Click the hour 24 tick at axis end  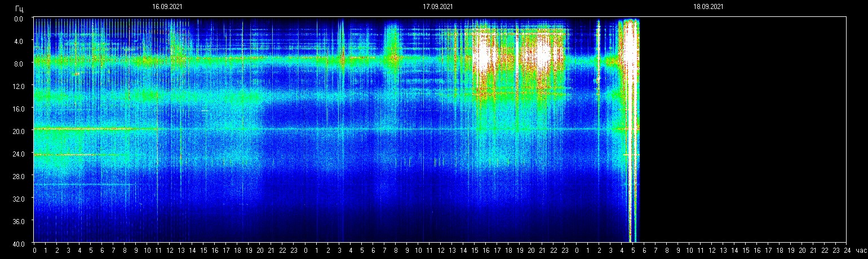846,251
